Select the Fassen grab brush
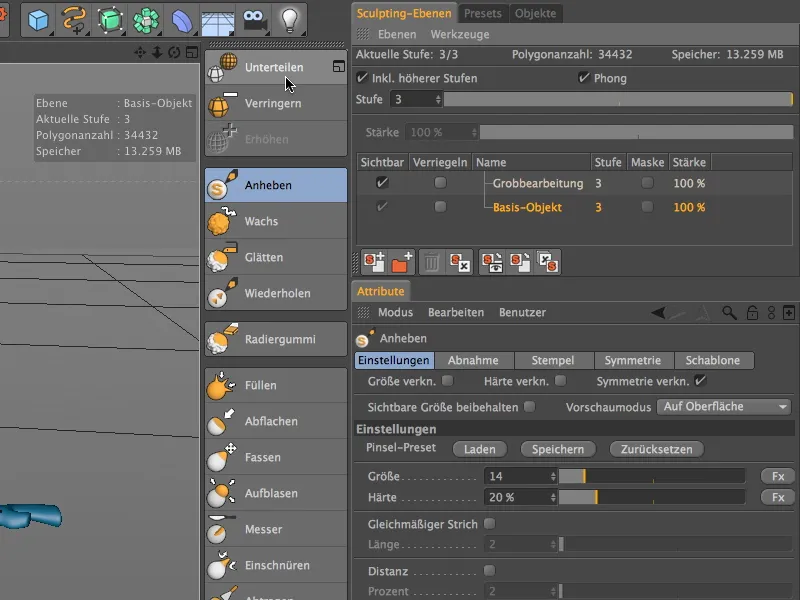Image resolution: width=800 pixels, height=600 pixels. (x=276, y=458)
